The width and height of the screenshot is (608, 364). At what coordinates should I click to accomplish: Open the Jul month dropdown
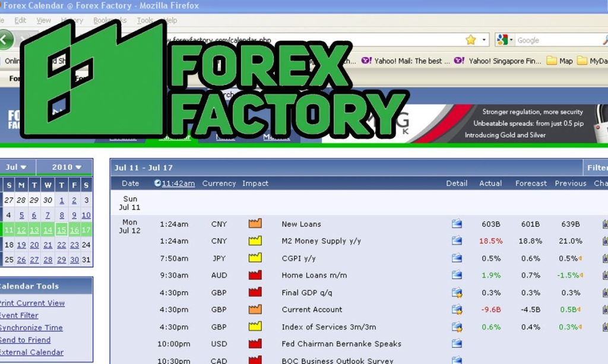coord(17,167)
